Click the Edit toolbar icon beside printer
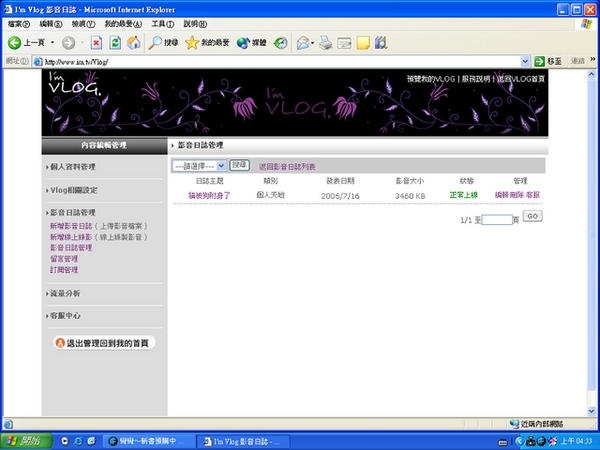600x450 pixels. coord(344,42)
